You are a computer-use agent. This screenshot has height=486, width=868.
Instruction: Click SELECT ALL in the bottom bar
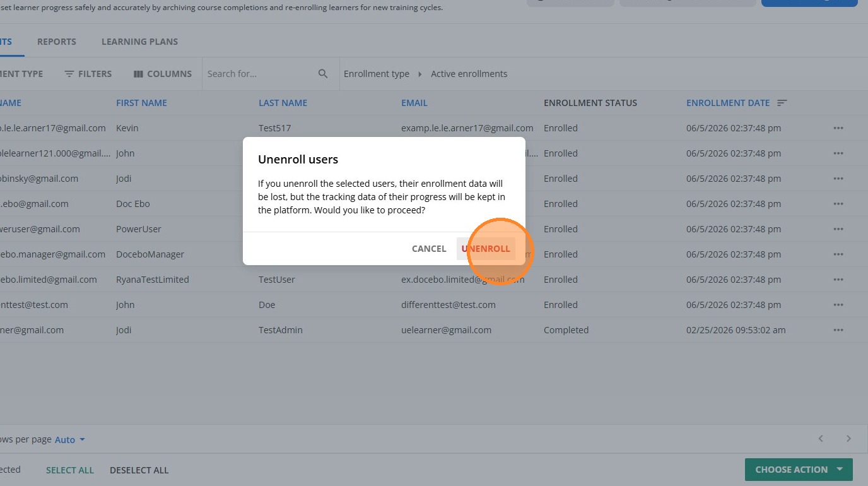(70, 470)
